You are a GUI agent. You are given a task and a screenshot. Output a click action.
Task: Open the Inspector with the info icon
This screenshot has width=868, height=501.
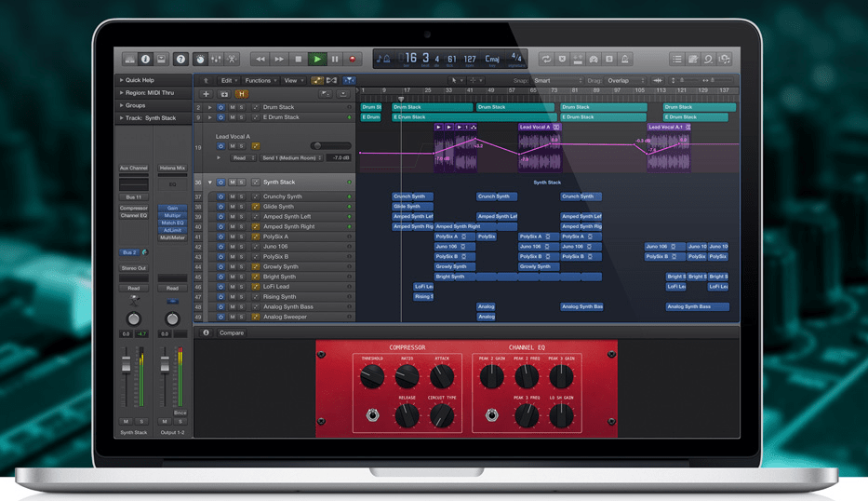tap(144, 59)
